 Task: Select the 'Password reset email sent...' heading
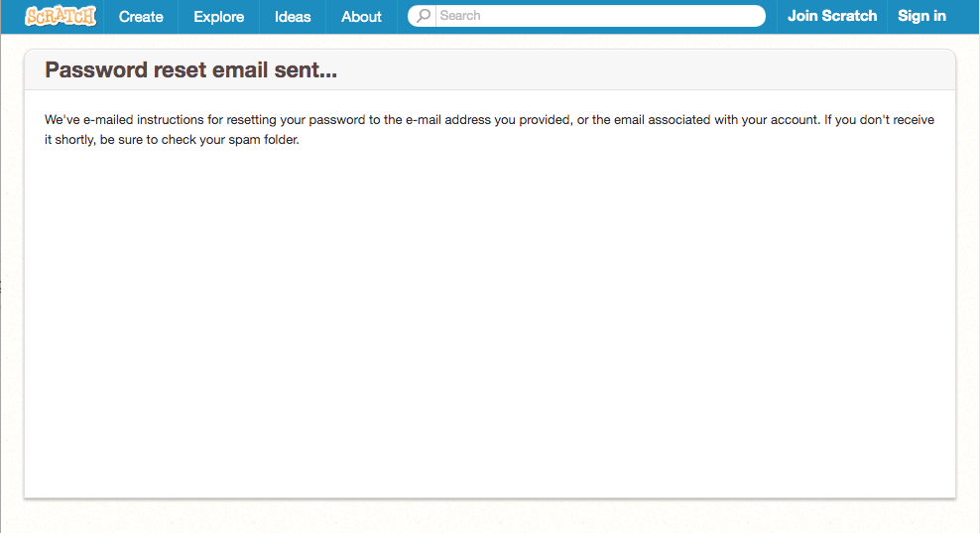tap(190, 70)
